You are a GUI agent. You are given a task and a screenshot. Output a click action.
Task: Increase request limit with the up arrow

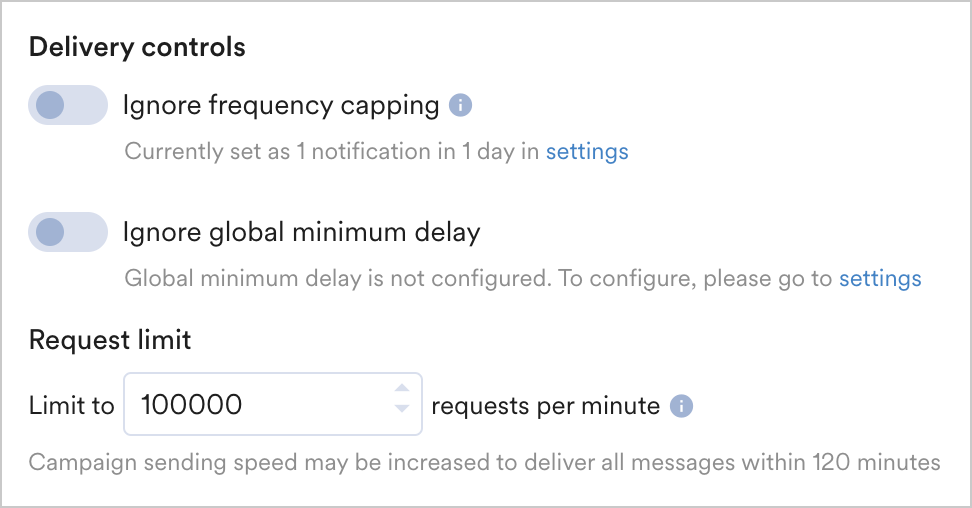click(402, 389)
